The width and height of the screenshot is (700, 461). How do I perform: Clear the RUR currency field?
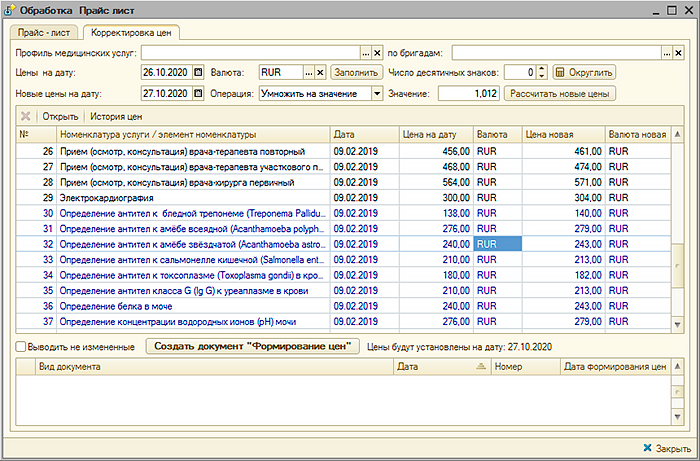click(x=321, y=73)
